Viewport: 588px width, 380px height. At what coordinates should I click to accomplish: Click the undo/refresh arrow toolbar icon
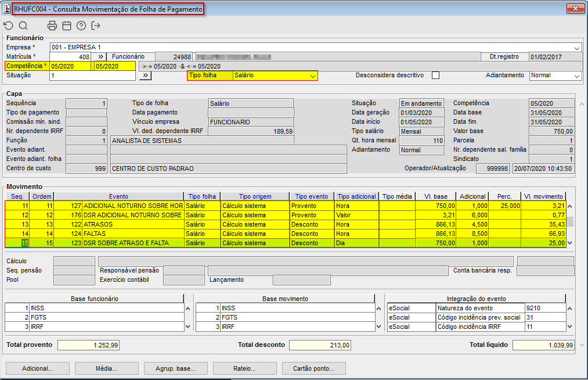[8, 26]
